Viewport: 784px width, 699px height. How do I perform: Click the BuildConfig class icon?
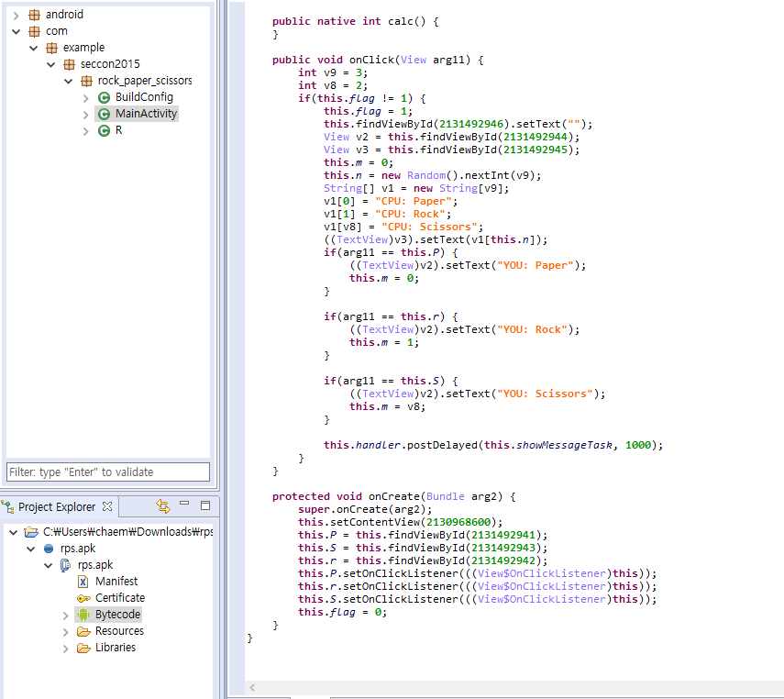pos(104,97)
